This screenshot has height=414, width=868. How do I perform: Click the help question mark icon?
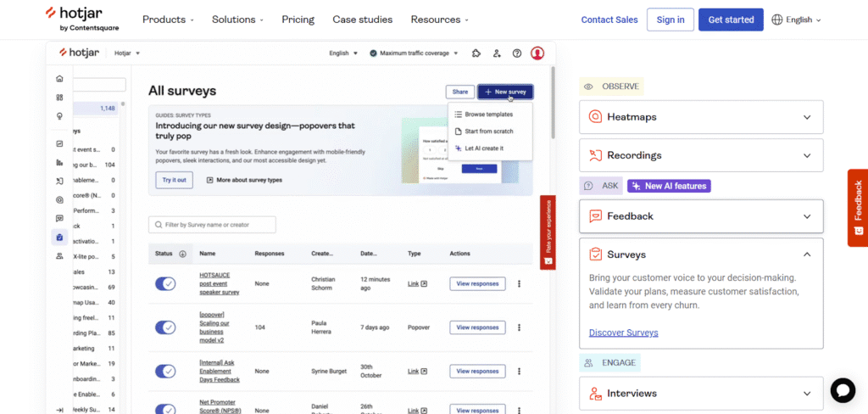click(517, 53)
